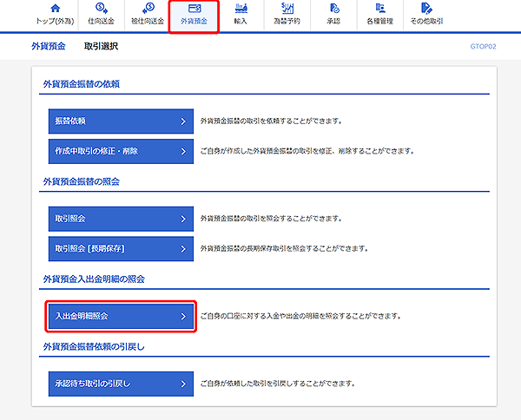Click the 各種管理 icon
The image size is (521, 420).
point(380,8)
